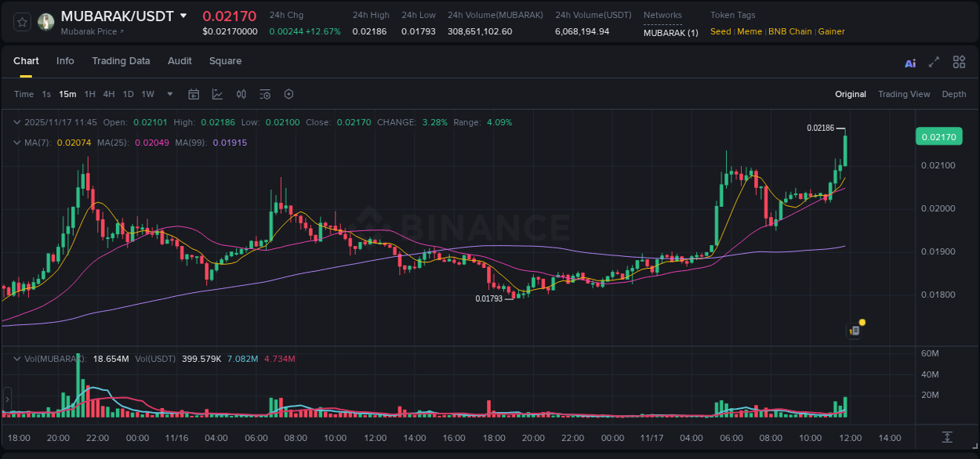
Task: Select the line chart style icon
Action: [x=217, y=94]
